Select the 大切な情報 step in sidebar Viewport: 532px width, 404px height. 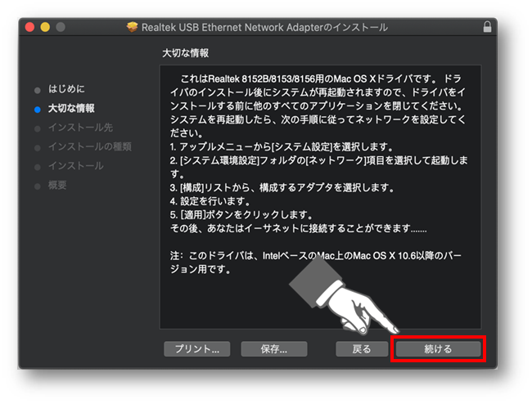click(71, 109)
